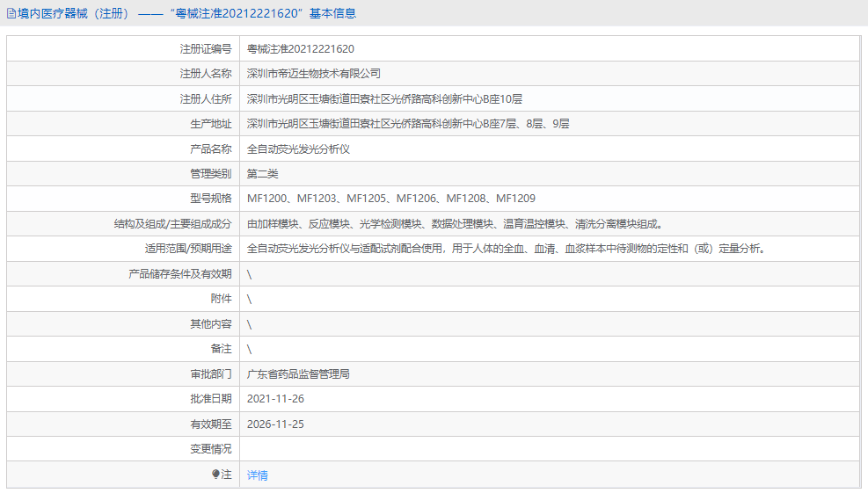Screen dimensions: 868x493
Task: Click the 备注 label
Action: (x=222, y=349)
